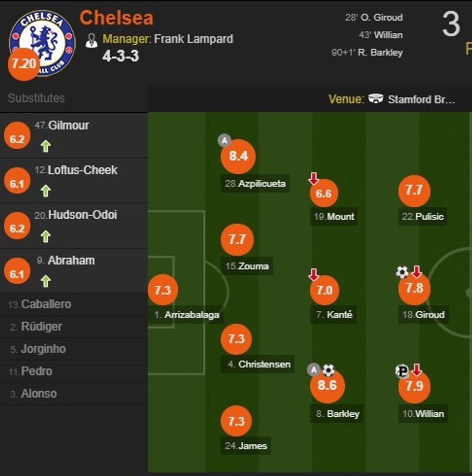Click Chelsea's 7.20 team rating badge
This screenshot has width=472, height=476.
[23, 64]
